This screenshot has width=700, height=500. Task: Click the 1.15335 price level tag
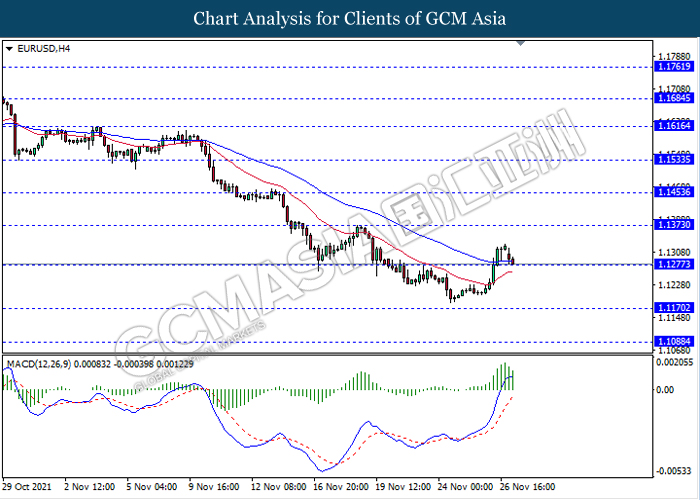(x=671, y=159)
